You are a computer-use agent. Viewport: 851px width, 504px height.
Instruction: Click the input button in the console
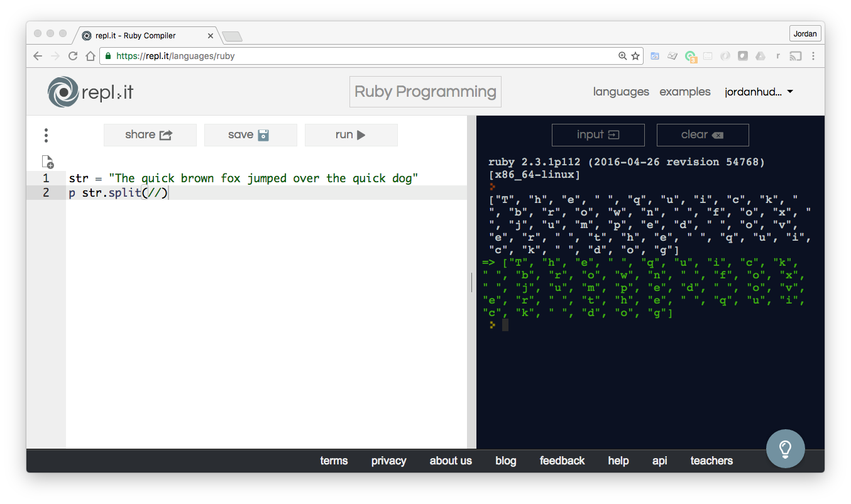598,134
